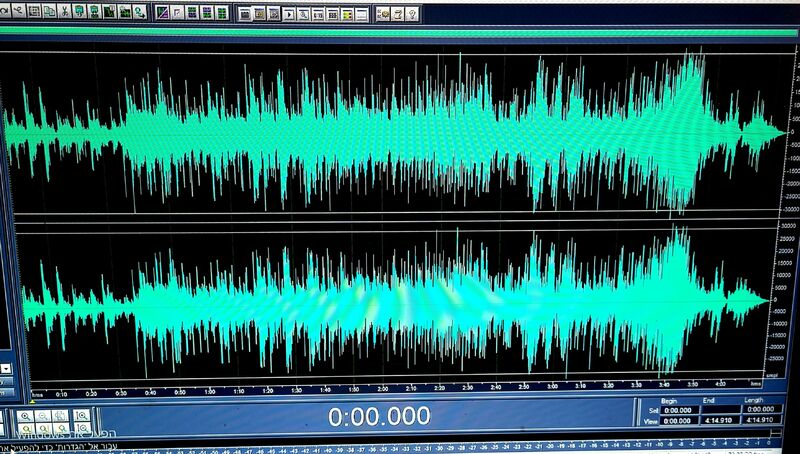
Task: Click the dashed selection rectangle toolbar icon
Action: pos(34,11)
